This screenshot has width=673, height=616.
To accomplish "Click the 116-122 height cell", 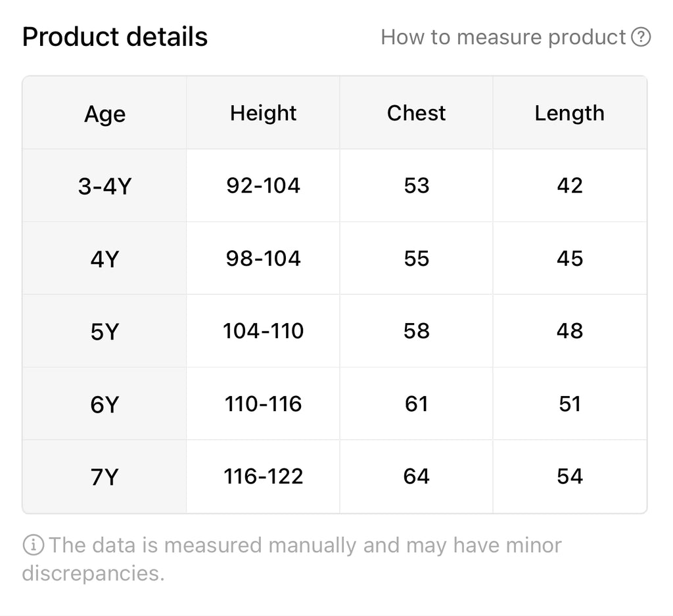I will pyautogui.click(x=263, y=477).
